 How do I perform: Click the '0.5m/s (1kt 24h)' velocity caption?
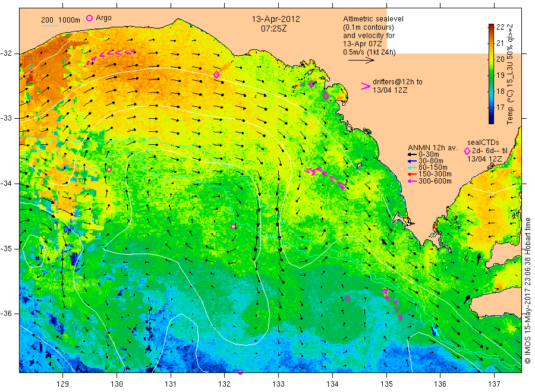(369, 52)
